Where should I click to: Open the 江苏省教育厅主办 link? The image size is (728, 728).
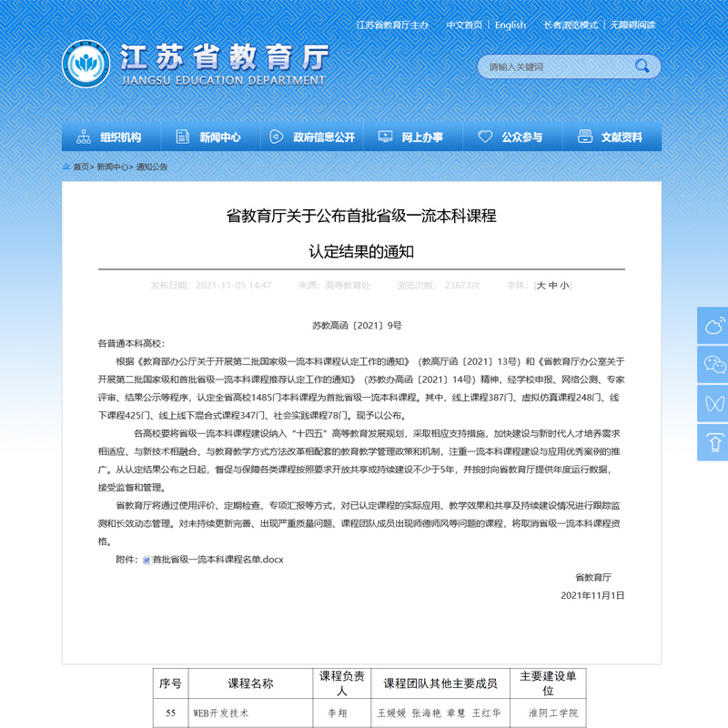tap(392, 25)
